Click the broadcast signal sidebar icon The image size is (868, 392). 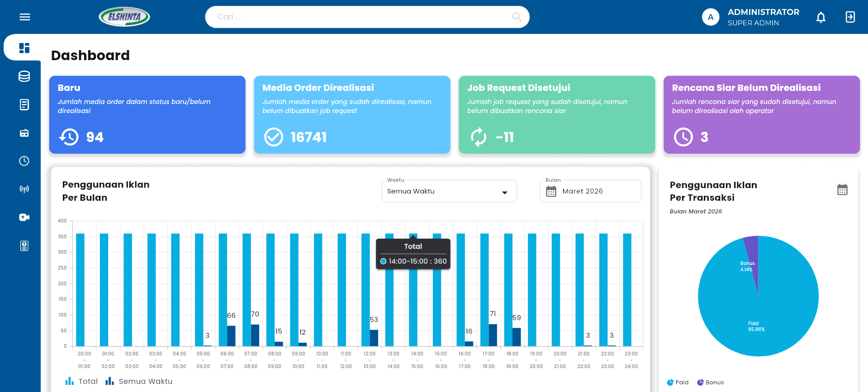pos(24,189)
